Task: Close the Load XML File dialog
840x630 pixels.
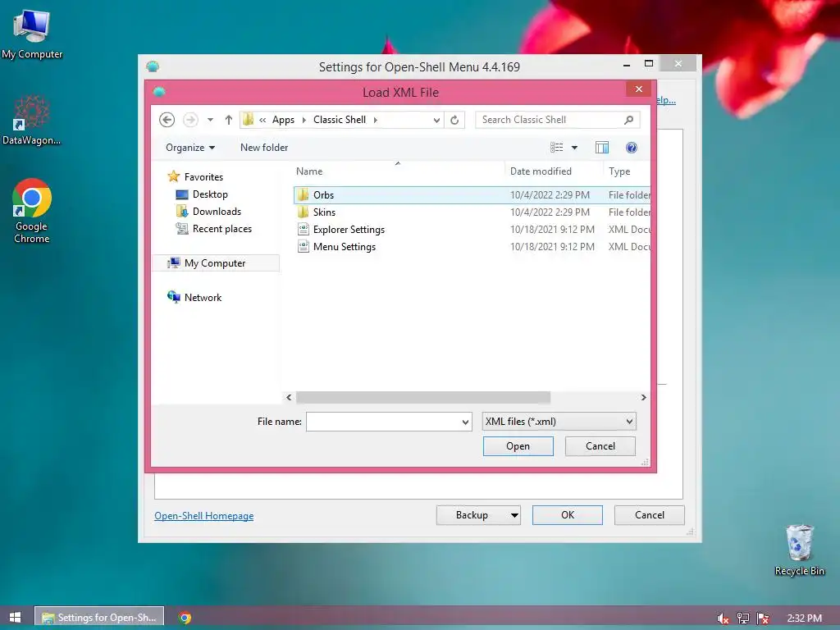Action: (638, 89)
